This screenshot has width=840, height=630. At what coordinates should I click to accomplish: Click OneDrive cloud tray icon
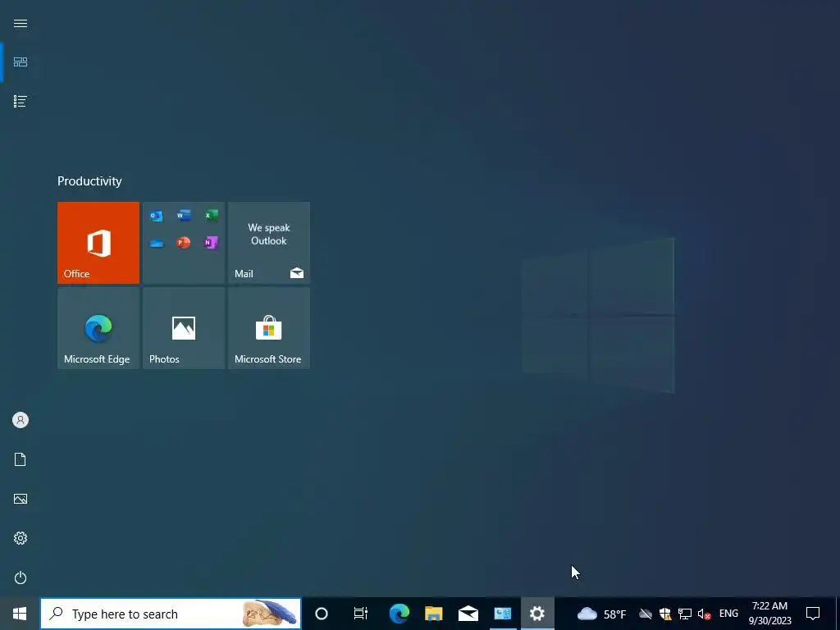click(646, 614)
